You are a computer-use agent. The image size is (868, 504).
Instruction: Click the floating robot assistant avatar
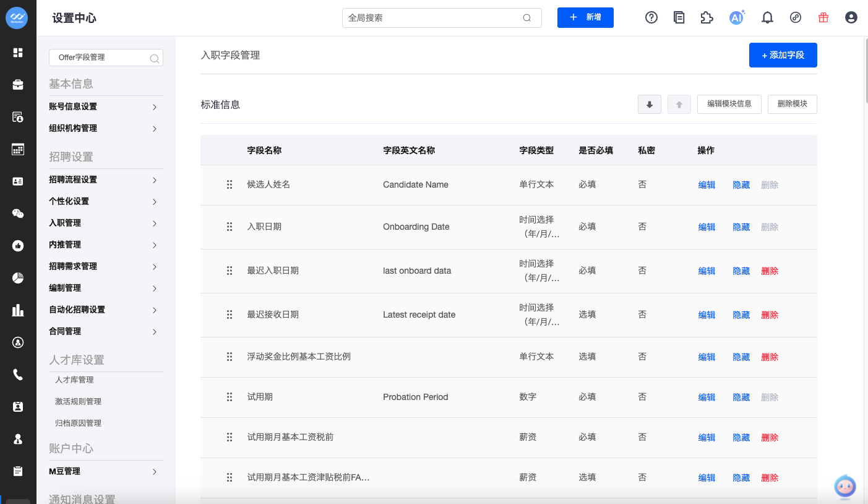844,487
